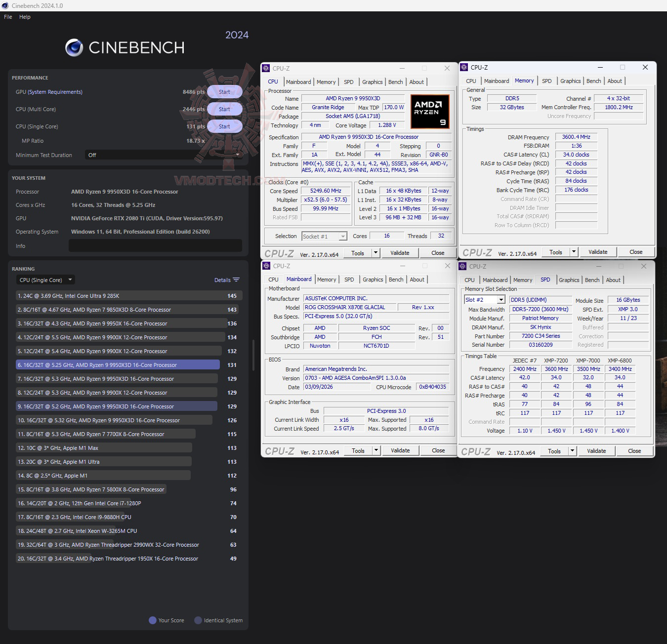Open the CPU (Single Core) ranking dropdown

45,280
